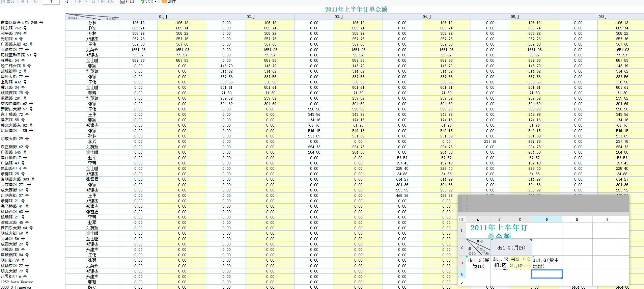Select row 4 header in designer grid
Viewport: 644px width, 289px height.
pyautogui.click(x=461, y=274)
